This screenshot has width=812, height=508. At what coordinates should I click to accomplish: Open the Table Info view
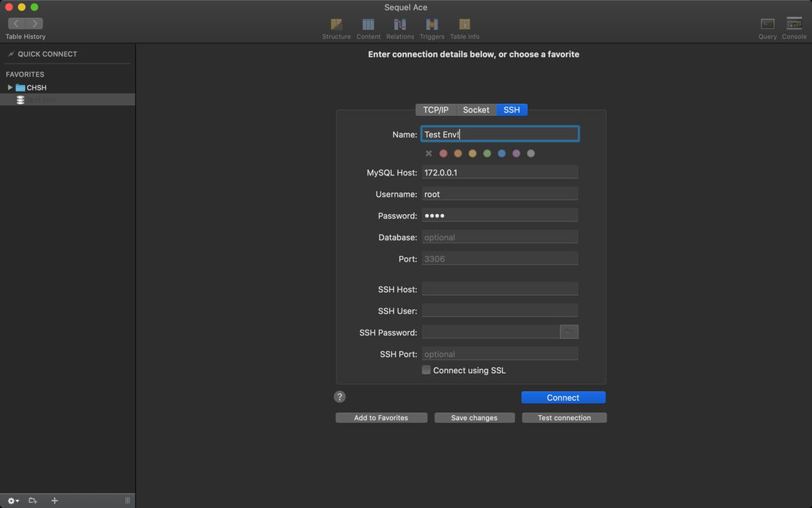[464, 28]
